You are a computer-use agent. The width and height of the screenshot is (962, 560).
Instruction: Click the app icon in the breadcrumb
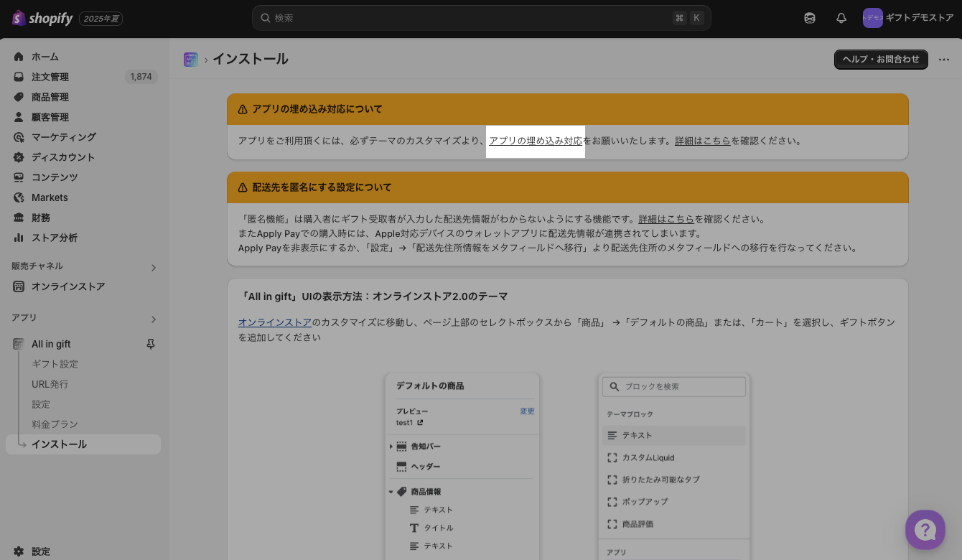click(x=191, y=60)
